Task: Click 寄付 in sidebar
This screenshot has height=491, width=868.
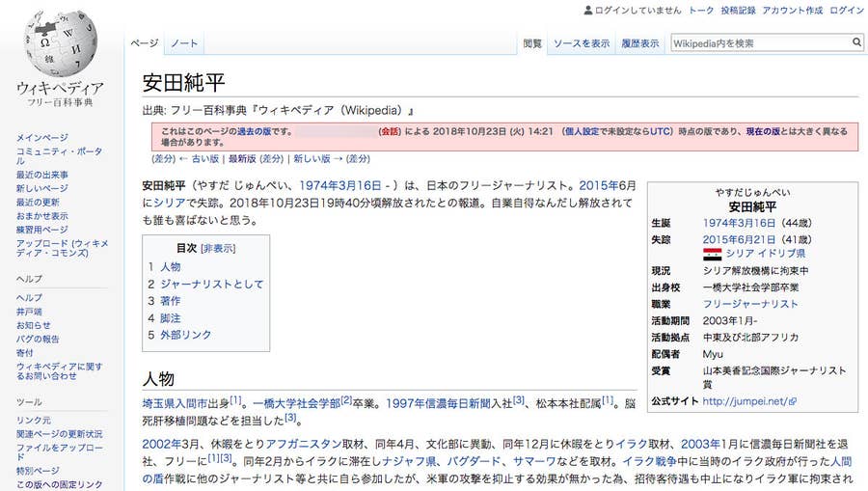Action: [x=24, y=353]
